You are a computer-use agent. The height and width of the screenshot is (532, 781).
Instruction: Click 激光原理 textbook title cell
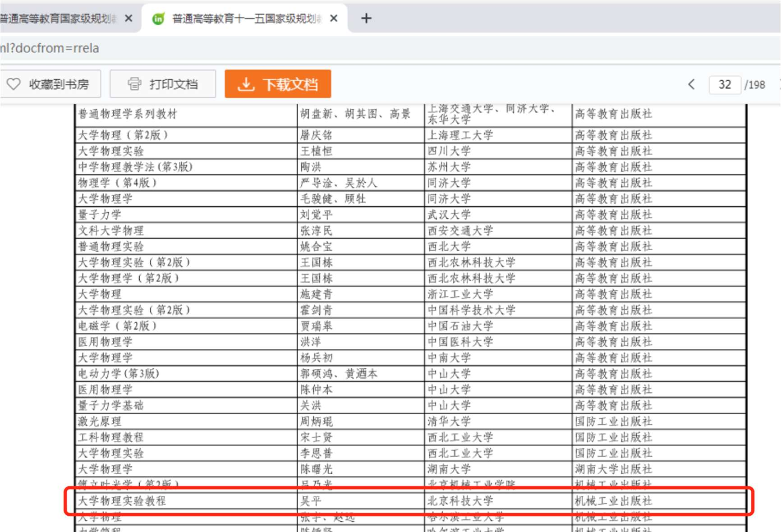(100, 422)
